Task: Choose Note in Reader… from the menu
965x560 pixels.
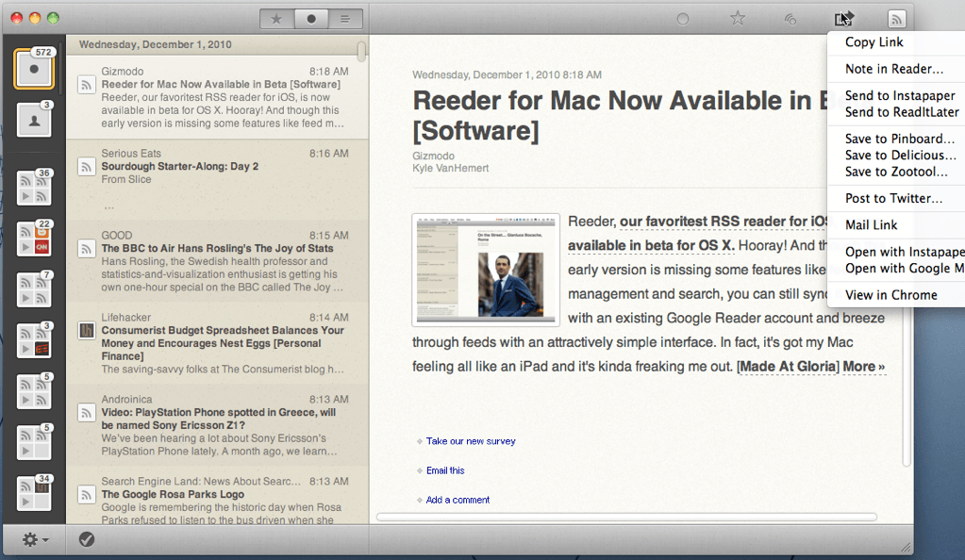Action: click(896, 69)
